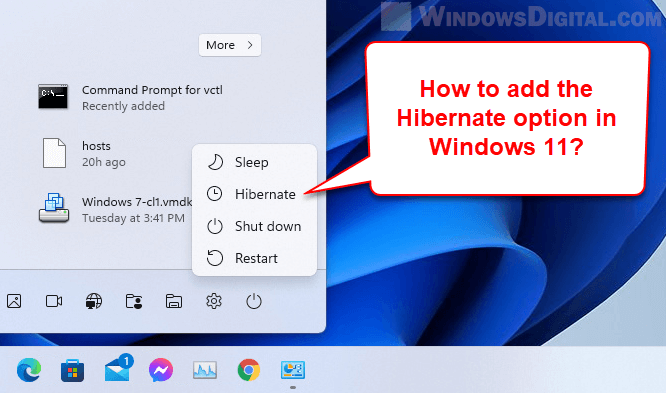This screenshot has width=666, height=393.
Task: Choose Restart in power menu
Action: [254, 258]
